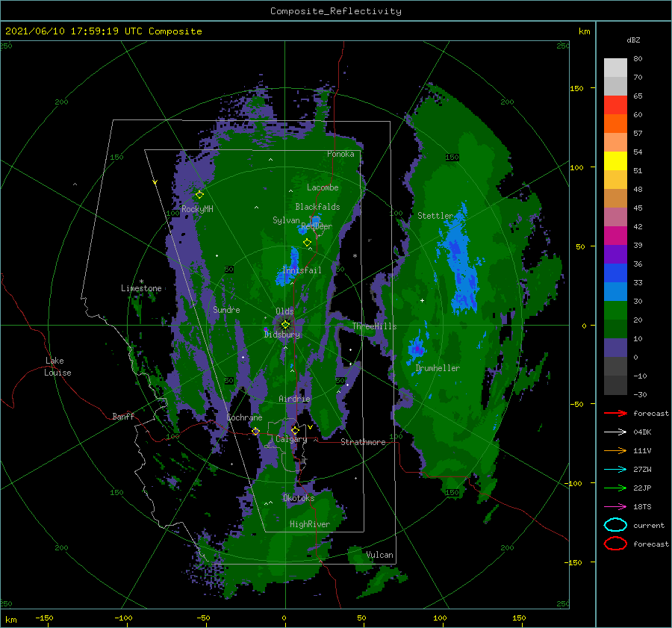Viewport: 672px width, 628px height.
Task: Click the Lacombe city label
Action: [x=323, y=187]
